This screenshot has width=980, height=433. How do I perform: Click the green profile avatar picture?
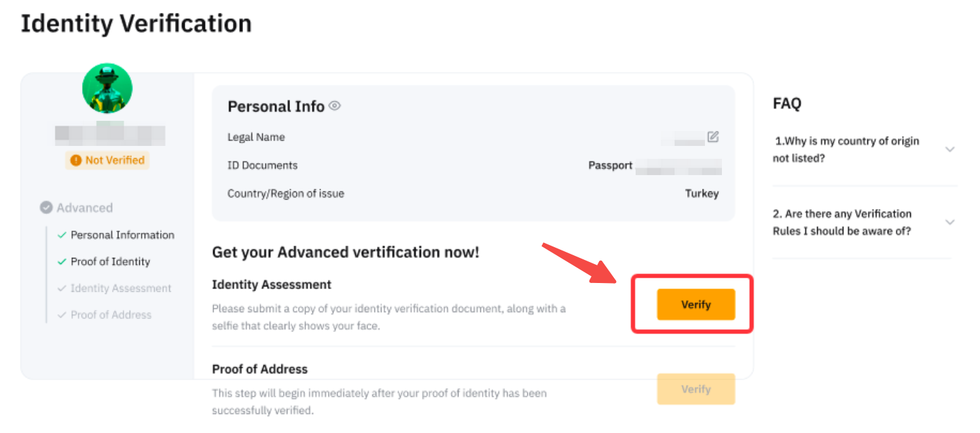point(107,88)
